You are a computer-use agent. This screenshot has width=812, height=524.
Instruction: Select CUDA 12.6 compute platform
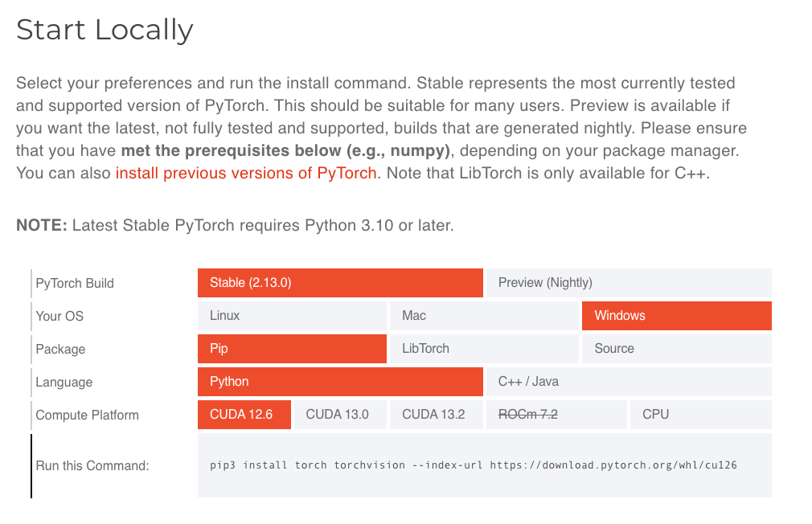tap(244, 415)
